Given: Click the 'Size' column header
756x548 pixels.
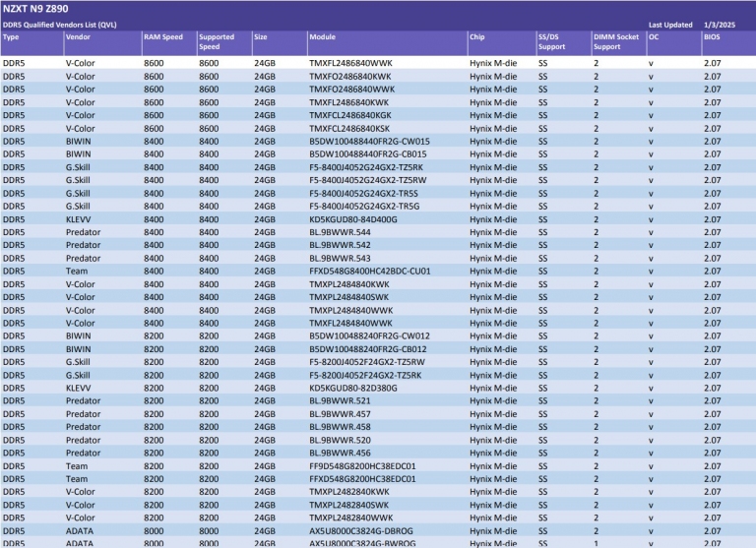Looking at the screenshot, I should pos(261,37).
